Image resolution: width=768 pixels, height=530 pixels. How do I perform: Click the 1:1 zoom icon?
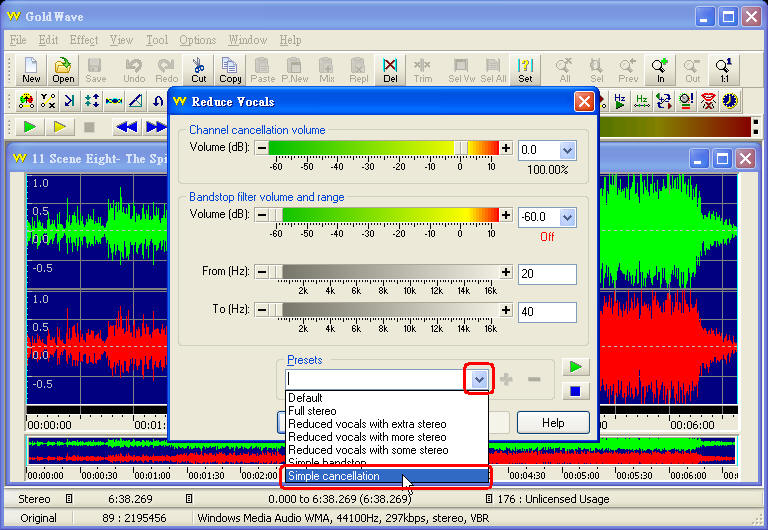click(x=723, y=70)
